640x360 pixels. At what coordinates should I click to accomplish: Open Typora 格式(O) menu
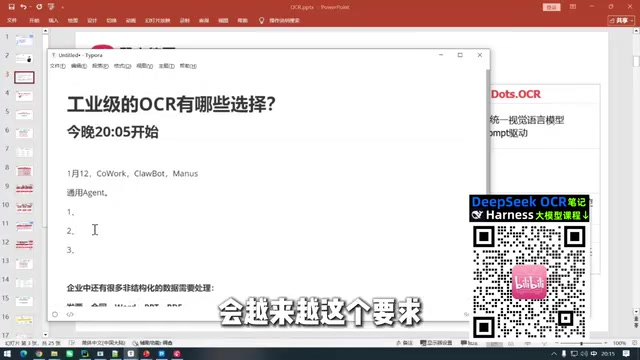[122, 66]
